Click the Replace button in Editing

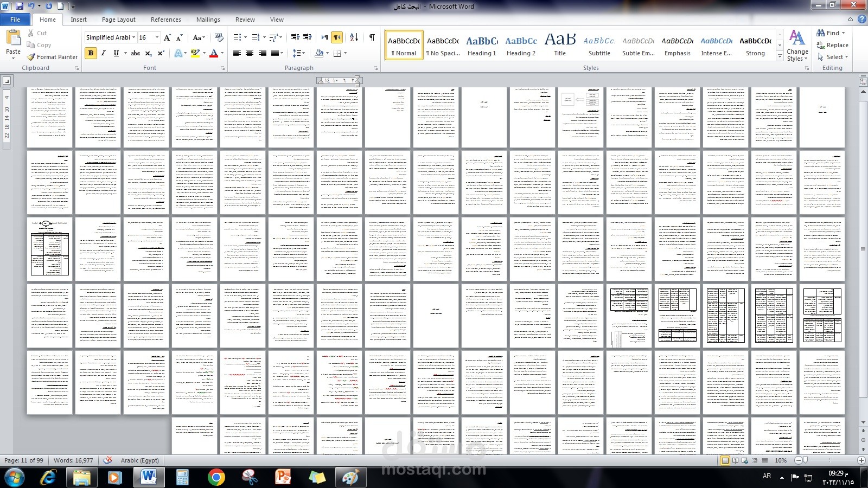tap(833, 45)
